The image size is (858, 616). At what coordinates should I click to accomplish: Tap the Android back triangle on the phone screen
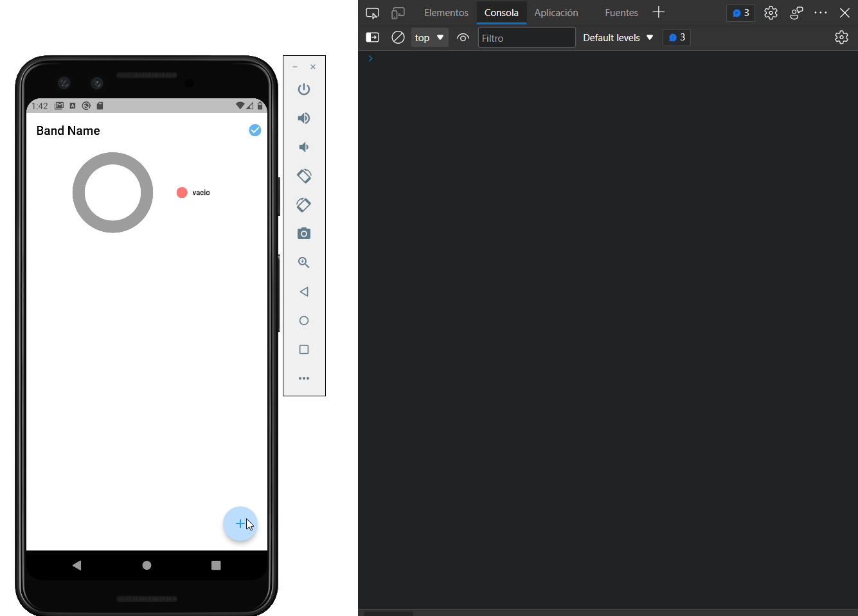pos(77,565)
